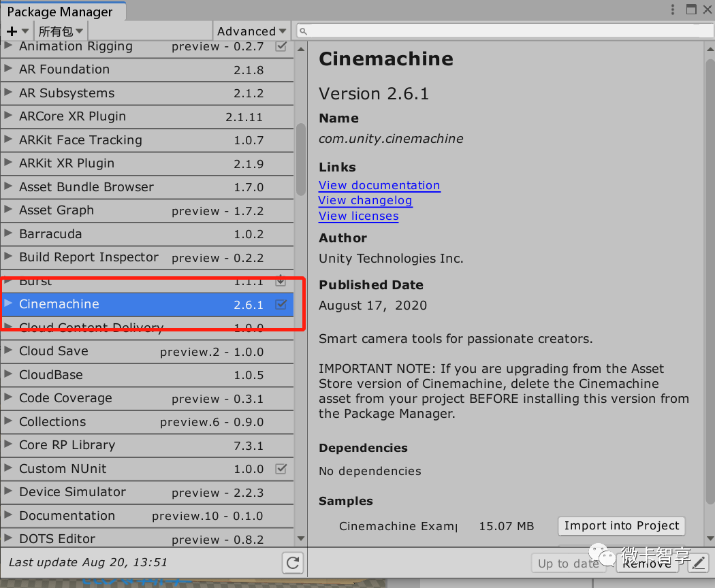Open the Advanced dropdown menu
The width and height of the screenshot is (715, 588).
[x=251, y=31]
